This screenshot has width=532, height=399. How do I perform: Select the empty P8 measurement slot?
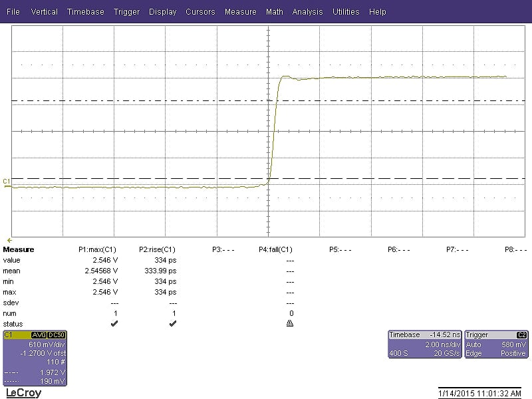[516, 250]
